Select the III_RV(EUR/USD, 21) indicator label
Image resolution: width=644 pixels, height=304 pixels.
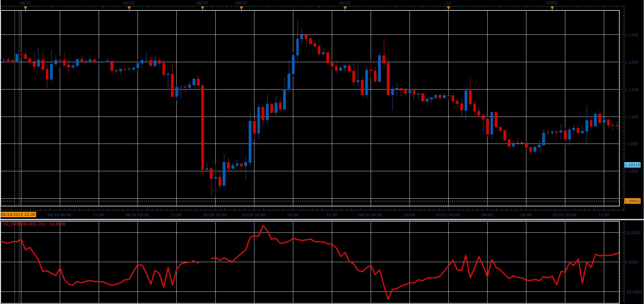tap(34, 224)
